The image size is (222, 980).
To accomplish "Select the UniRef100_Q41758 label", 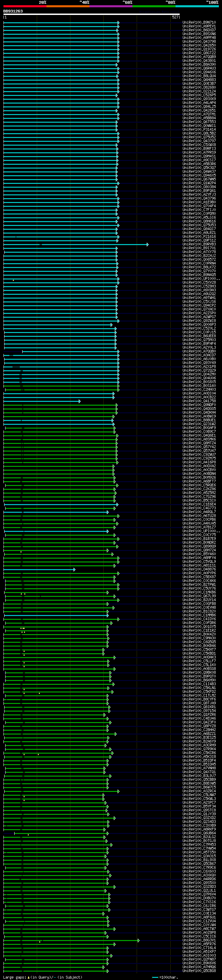I will pos(199,401).
